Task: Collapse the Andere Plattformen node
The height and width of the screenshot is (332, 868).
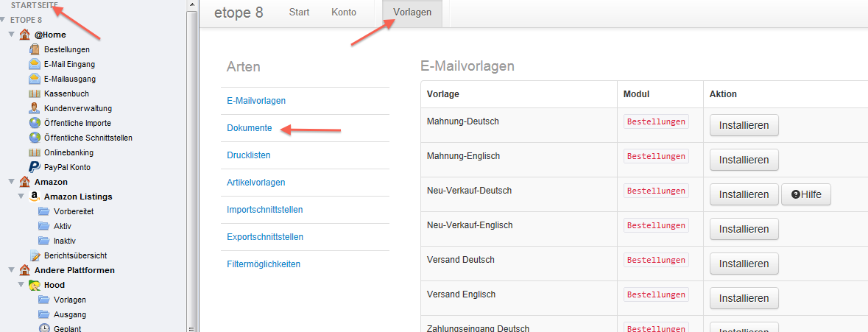Action: (x=12, y=270)
